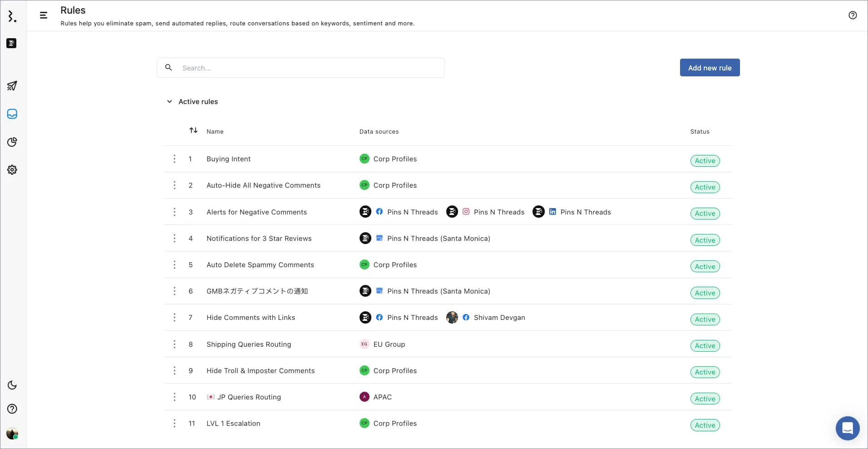The width and height of the screenshot is (868, 449).
Task: Open the Analytics pie chart icon
Action: point(12,142)
